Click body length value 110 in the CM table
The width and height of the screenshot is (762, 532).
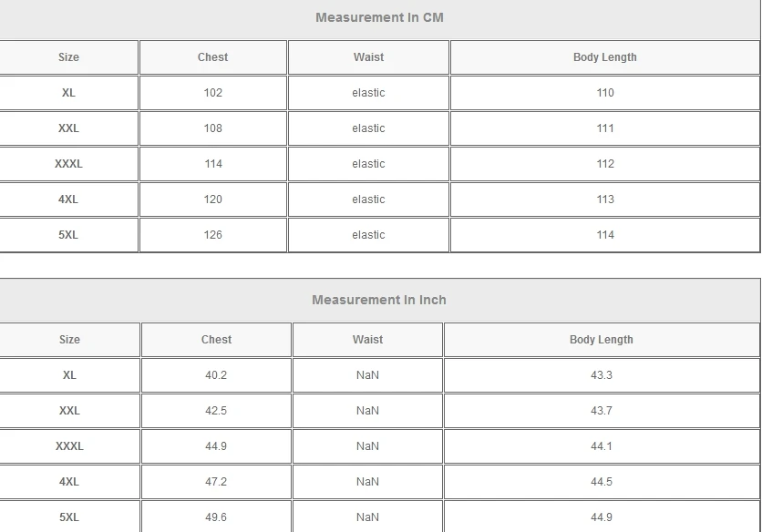point(604,93)
